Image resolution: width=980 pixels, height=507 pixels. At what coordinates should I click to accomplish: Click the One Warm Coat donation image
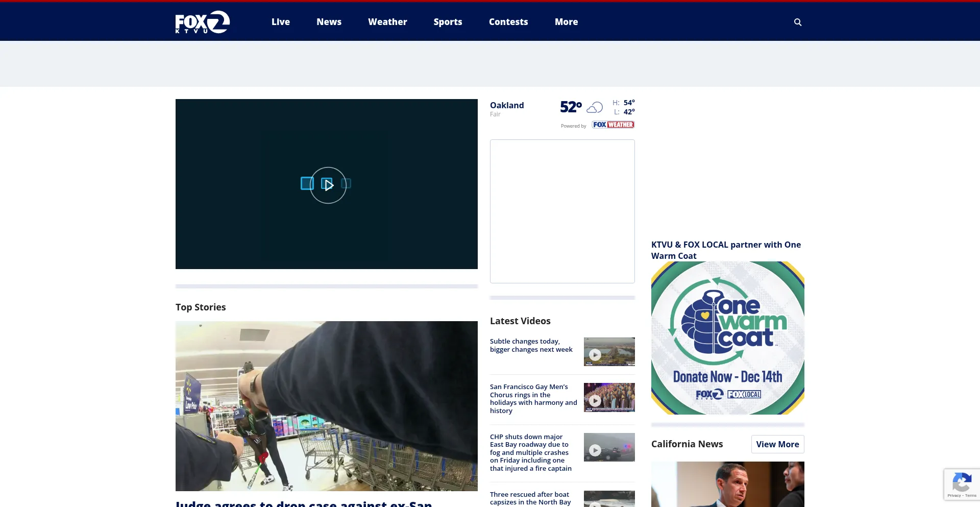(727, 338)
